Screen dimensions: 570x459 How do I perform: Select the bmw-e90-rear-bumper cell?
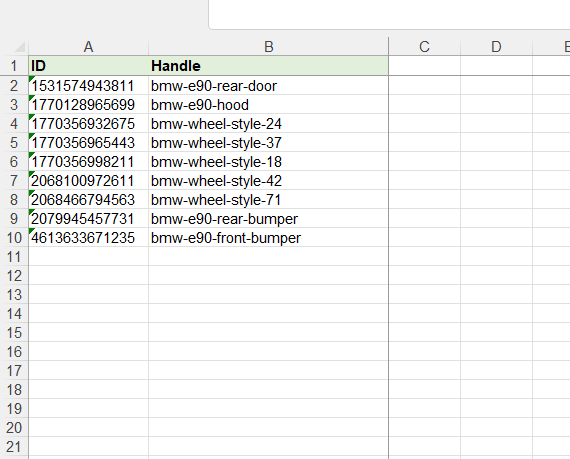268,218
